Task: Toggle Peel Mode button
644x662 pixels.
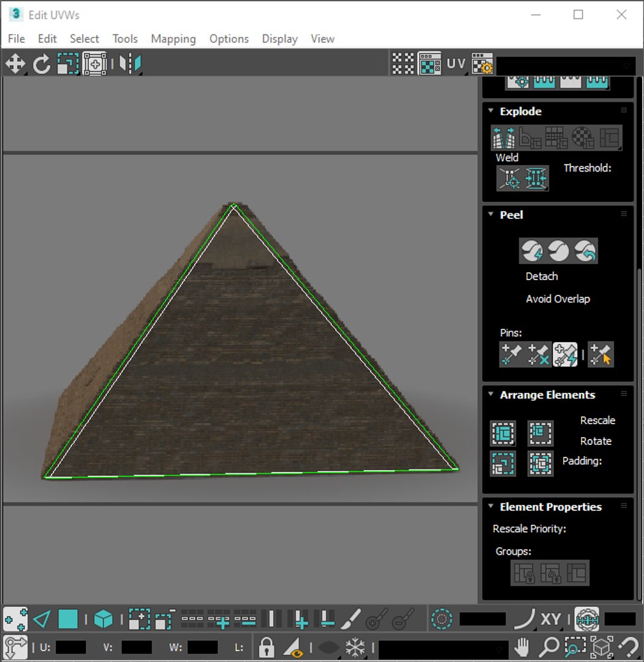Action: [558, 251]
